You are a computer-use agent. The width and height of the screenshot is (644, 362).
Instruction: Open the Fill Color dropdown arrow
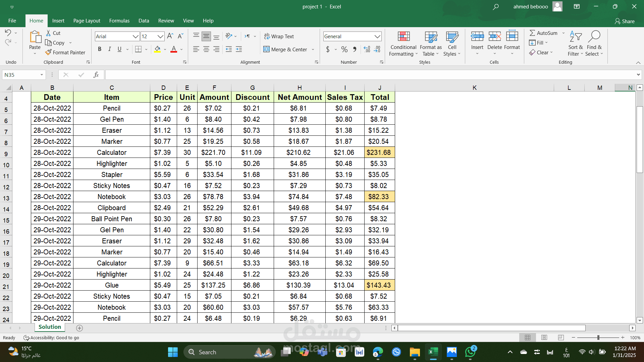pos(165,50)
